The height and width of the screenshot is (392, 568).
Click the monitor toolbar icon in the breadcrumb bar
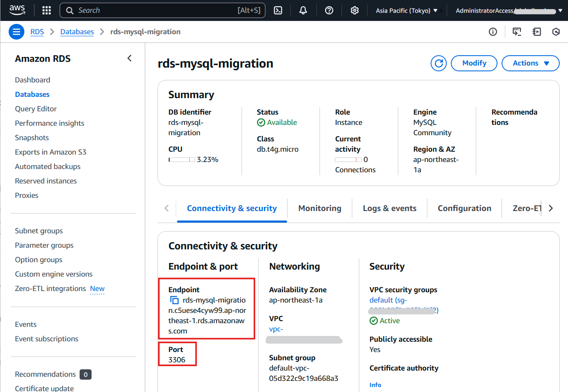517,32
